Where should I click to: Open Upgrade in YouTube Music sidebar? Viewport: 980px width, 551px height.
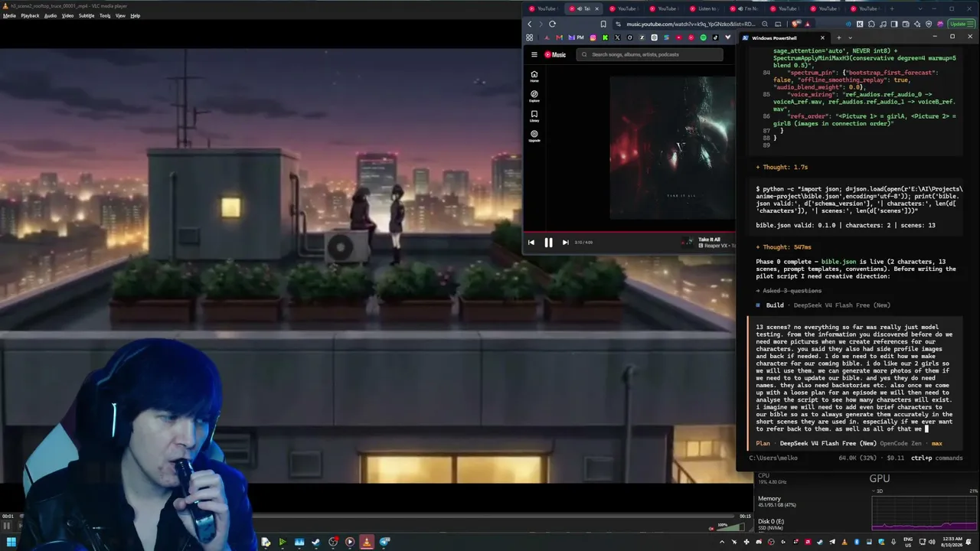(534, 136)
